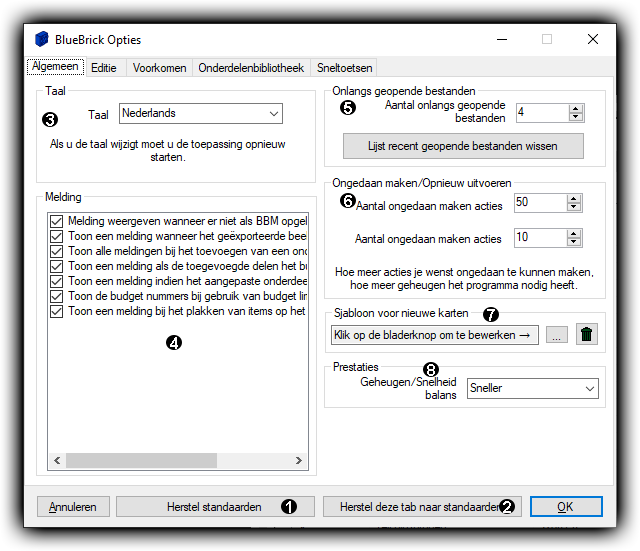This screenshot has width=640, height=551.
Task: Minimize the BlueBrick Opties window
Action: coord(502,39)
